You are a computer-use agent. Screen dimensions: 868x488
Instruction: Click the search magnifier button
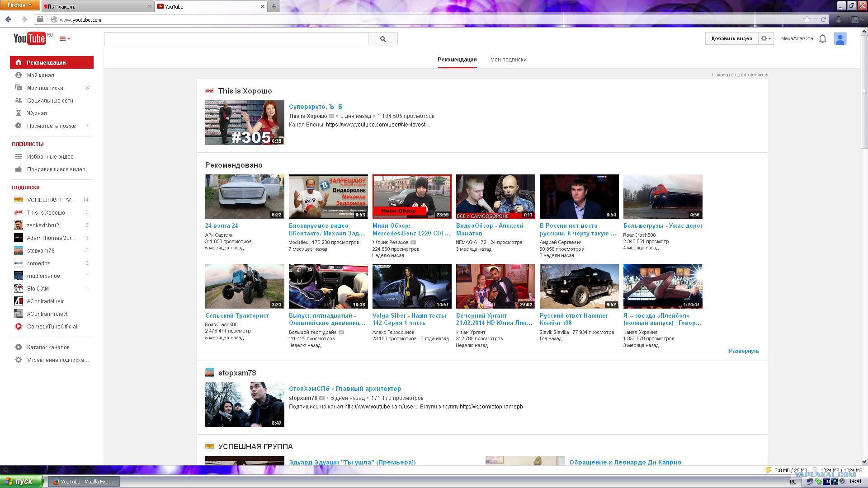383,39
